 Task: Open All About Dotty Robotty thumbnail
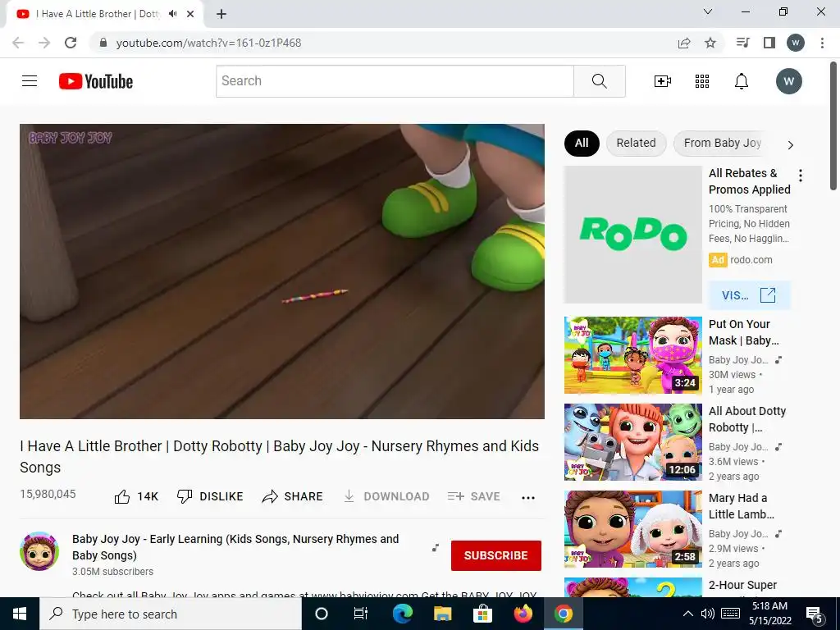pyautogui.click(x=632, y=442)
